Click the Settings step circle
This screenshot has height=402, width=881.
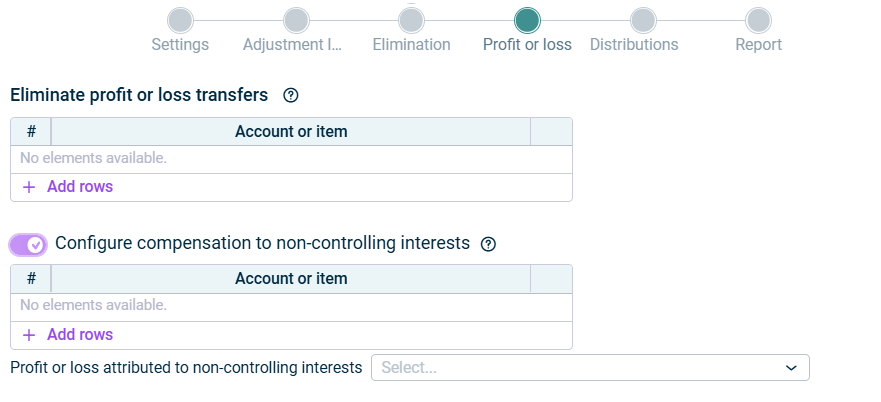coord(180,20)
